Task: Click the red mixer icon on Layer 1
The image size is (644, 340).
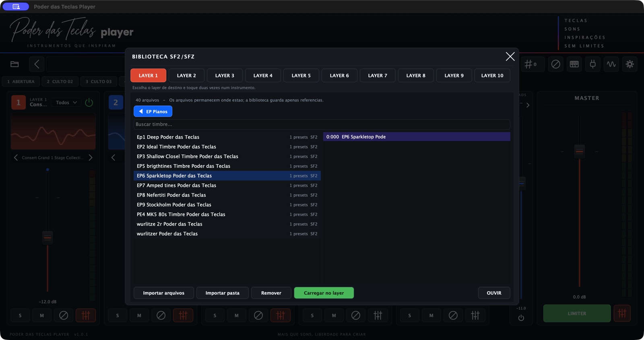Action: pos(86,315)
